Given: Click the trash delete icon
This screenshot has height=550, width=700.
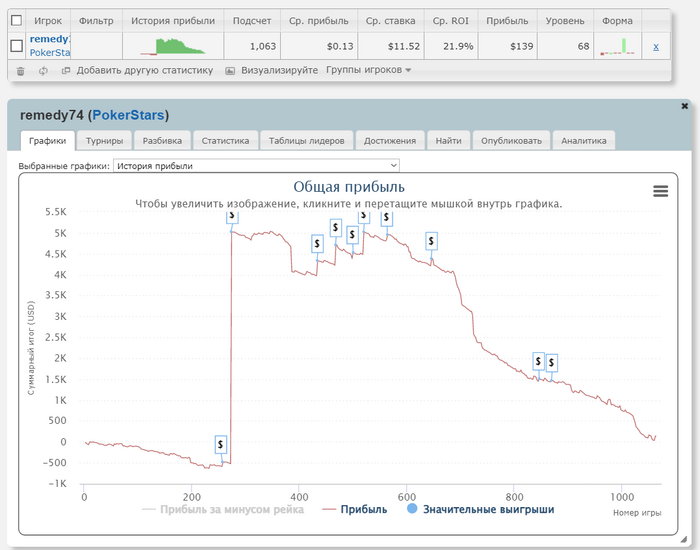Looking at the screenshot, I should pos(21,71).
